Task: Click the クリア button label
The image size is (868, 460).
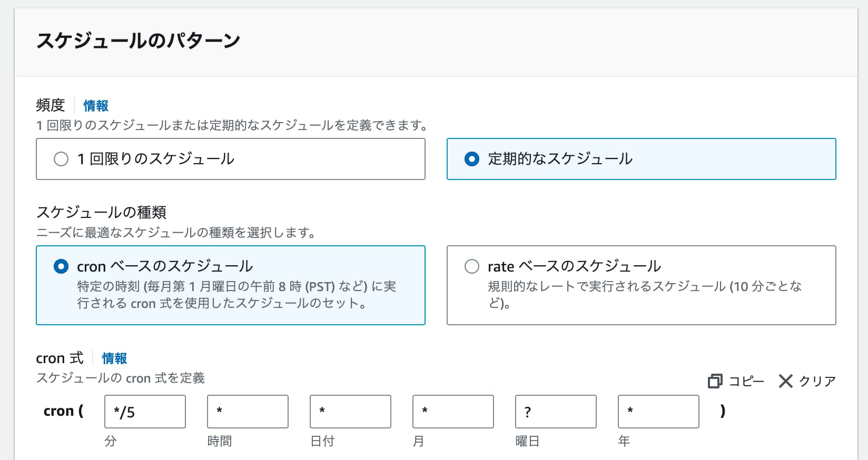Action: point(817,381)
